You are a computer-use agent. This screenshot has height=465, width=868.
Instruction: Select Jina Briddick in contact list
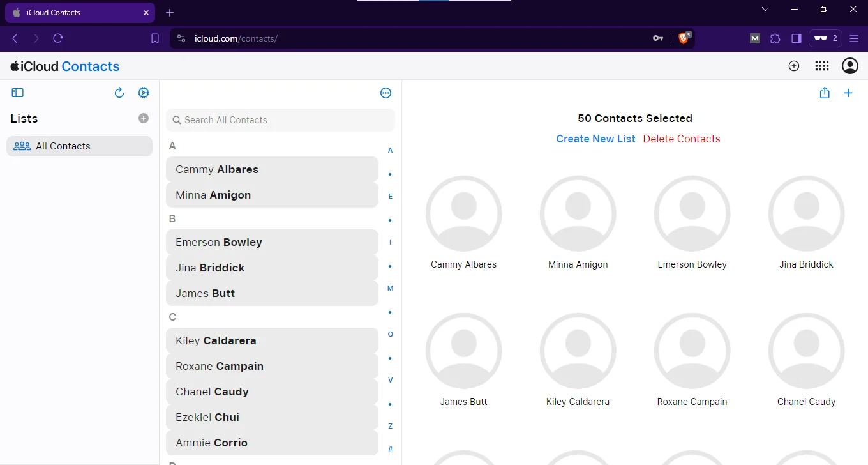tap(272, 268)
